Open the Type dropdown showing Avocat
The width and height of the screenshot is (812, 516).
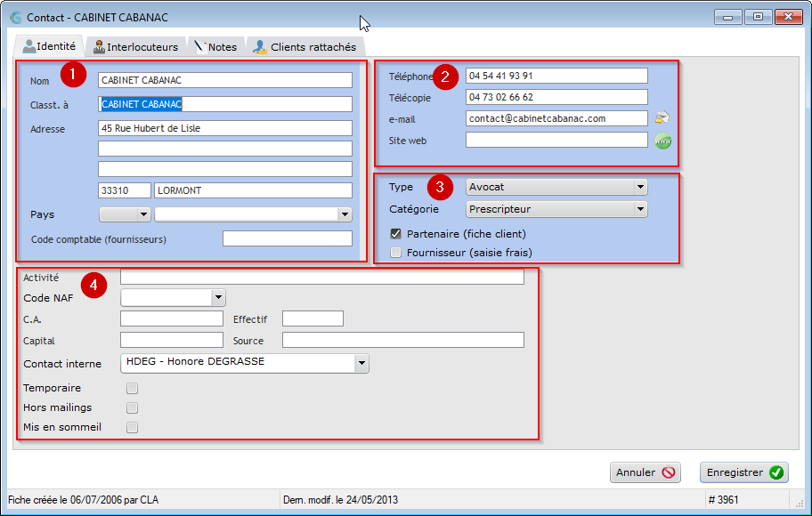point(556,187)
